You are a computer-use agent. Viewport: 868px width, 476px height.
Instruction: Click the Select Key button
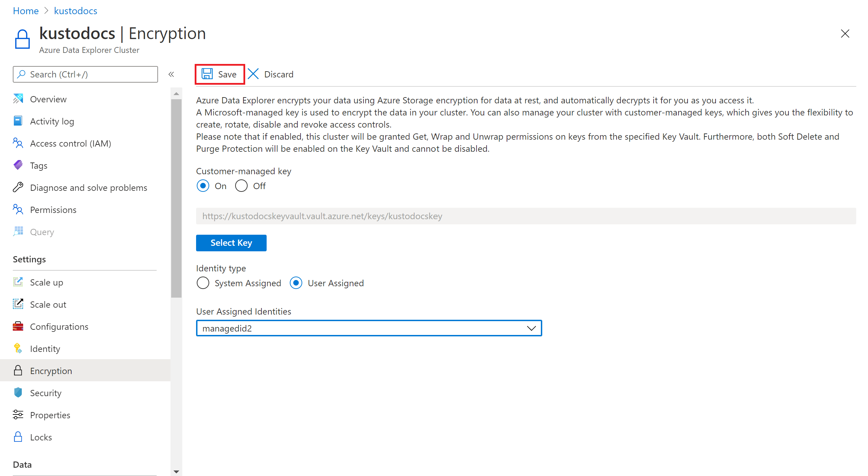click(x=231, y=243)
